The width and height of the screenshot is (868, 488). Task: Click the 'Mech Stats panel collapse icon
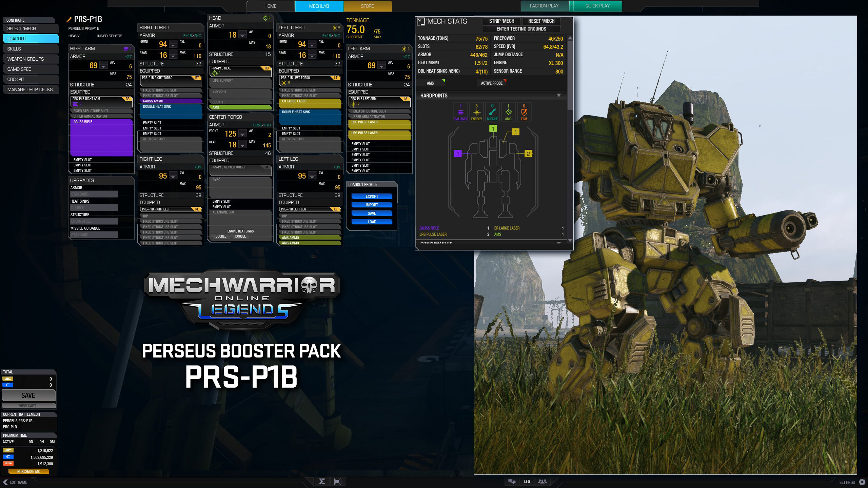(420, 21)
